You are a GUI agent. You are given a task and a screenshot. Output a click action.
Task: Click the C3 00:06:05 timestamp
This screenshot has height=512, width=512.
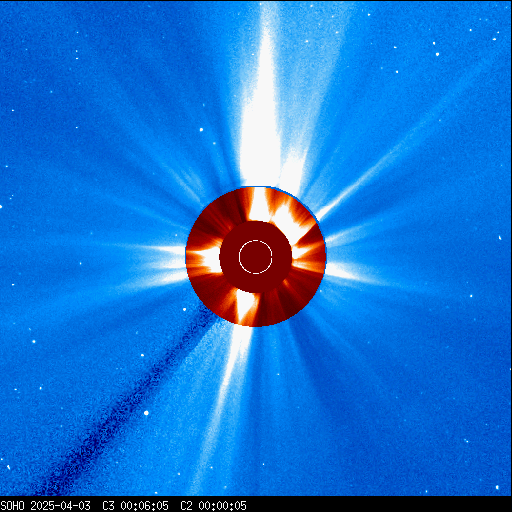pos(135,506)
